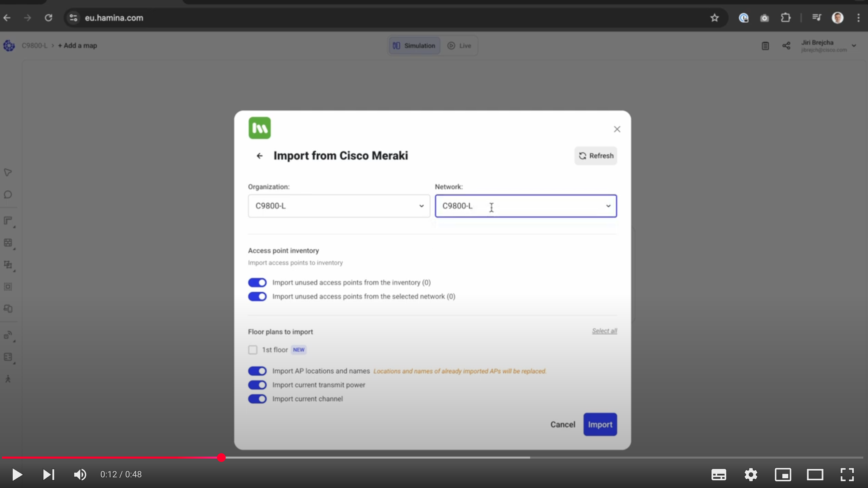The image size is (868, 488).
Task: Click the share icon in header
Action: [786, 46]
